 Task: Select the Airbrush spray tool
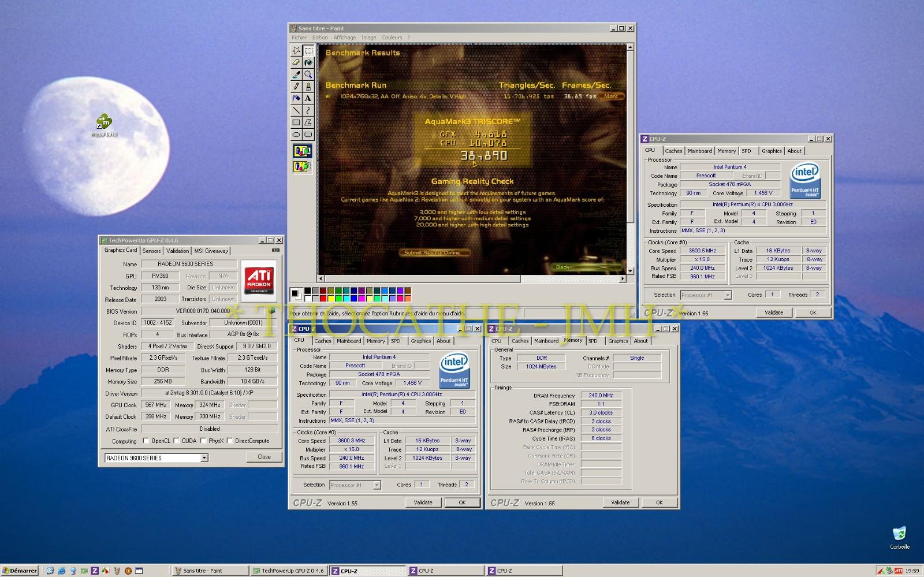296,98
